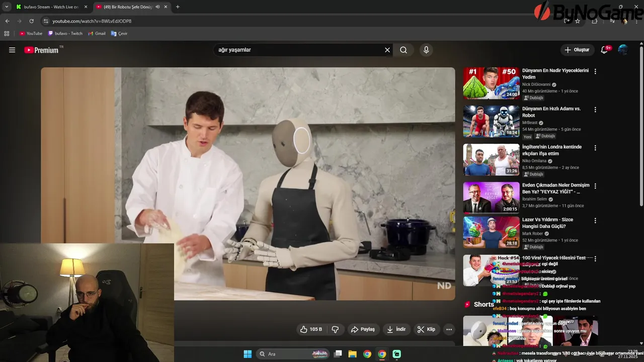644x362 pixels.
Task: Open Task View on the taskbar
Action: pos(338,354)
